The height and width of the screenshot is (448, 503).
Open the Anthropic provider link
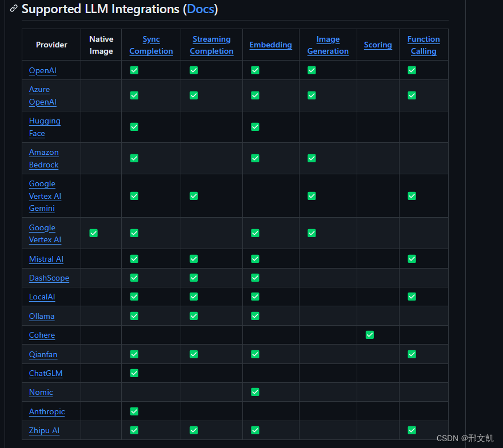pos(47,411)
